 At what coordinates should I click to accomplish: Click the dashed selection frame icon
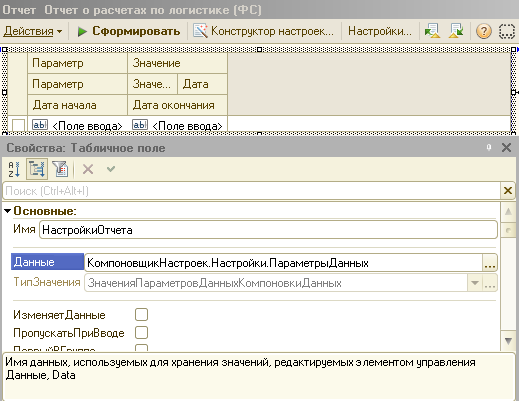click(507, 31)
